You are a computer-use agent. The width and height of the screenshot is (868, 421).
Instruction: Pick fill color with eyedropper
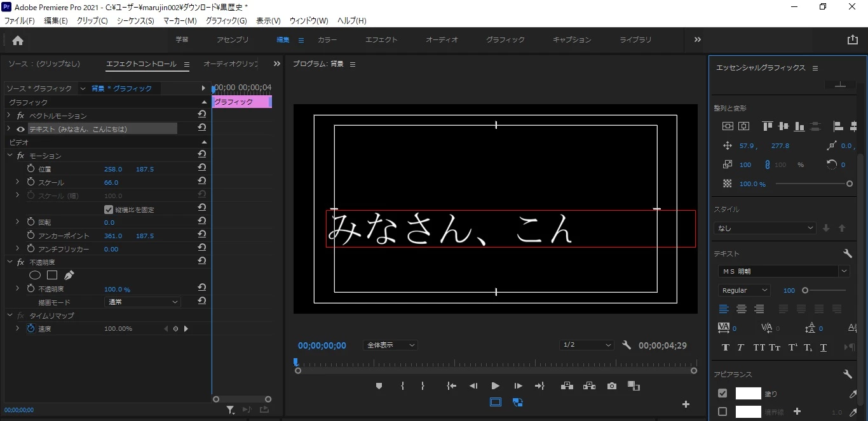click(x=853, y=394)
